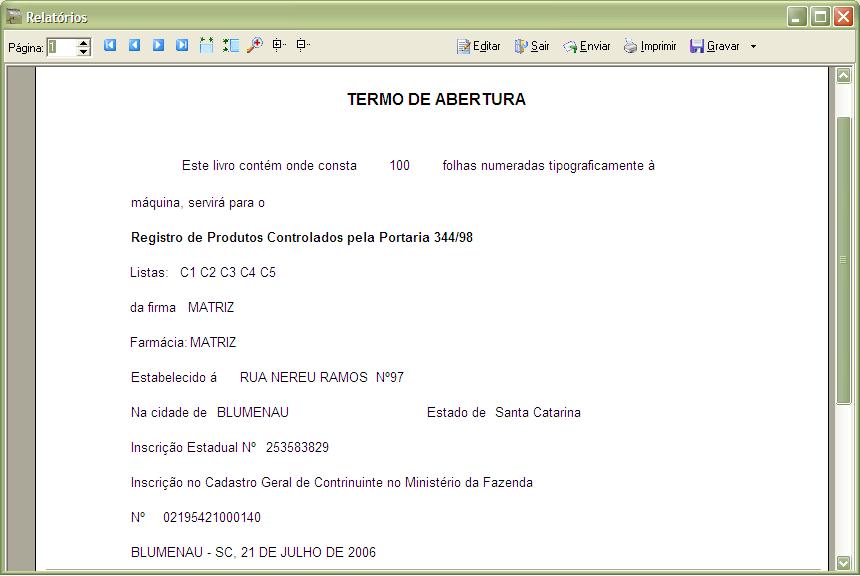This screenshot has width=860, height=576.
Task: Click the vertical scrollbar up arrow
Action: [843, 76]
